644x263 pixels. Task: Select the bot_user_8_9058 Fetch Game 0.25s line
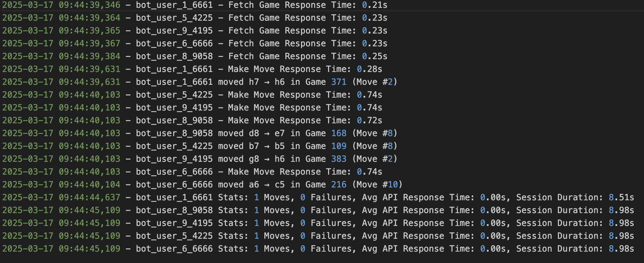point(195,56)
